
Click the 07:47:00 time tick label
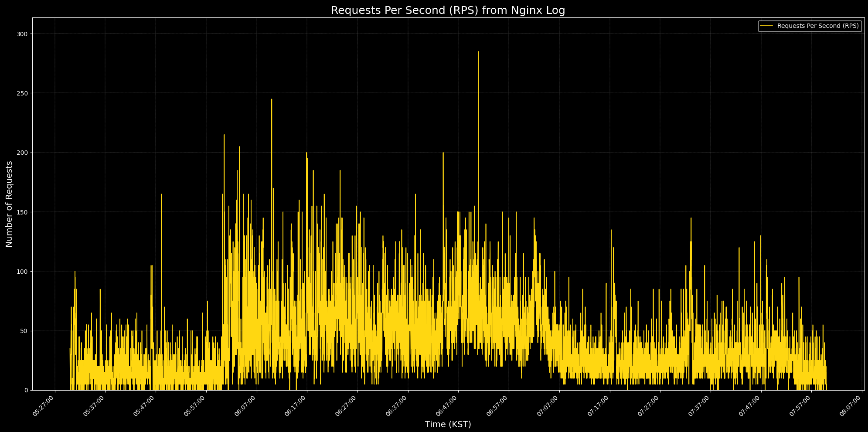[x=751, y=406]
